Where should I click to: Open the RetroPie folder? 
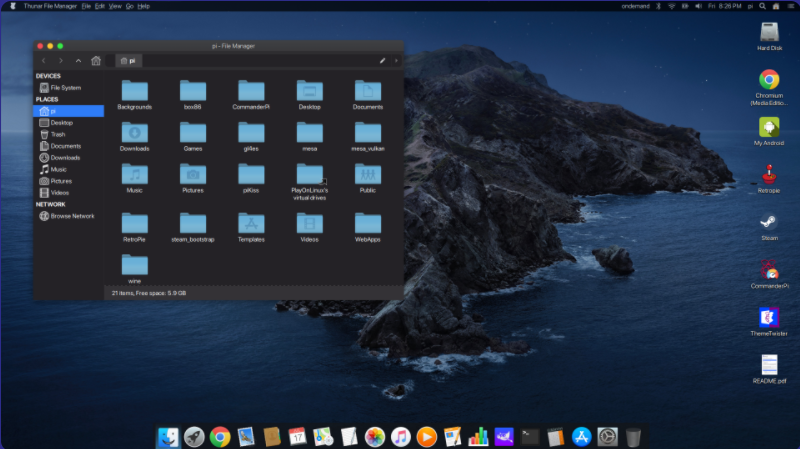134,224
